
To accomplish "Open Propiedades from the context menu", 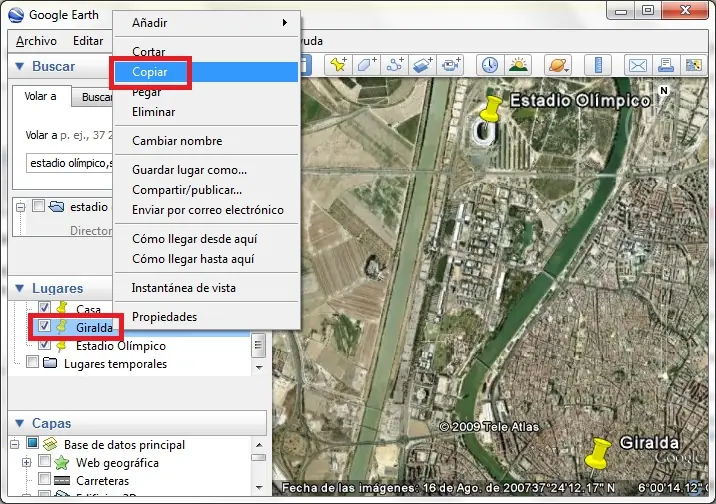I will pyautogui.click(x=206, y=317).
